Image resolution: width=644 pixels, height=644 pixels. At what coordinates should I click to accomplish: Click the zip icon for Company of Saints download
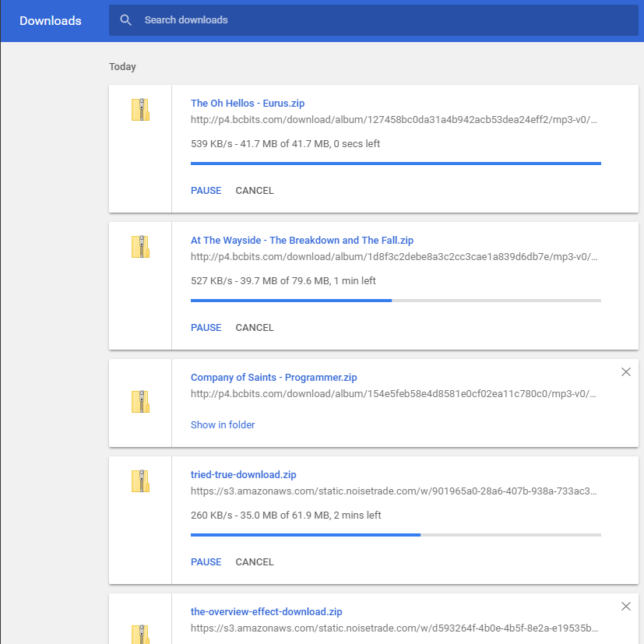(140, 402)
